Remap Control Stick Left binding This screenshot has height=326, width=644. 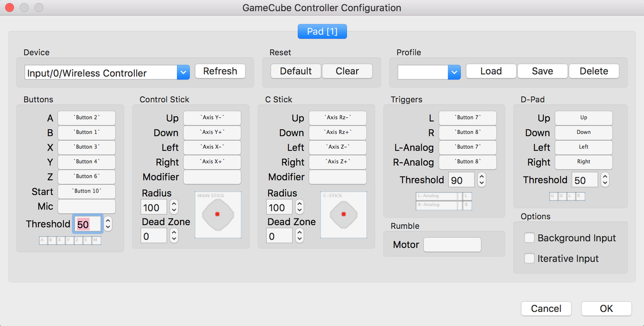212,147
